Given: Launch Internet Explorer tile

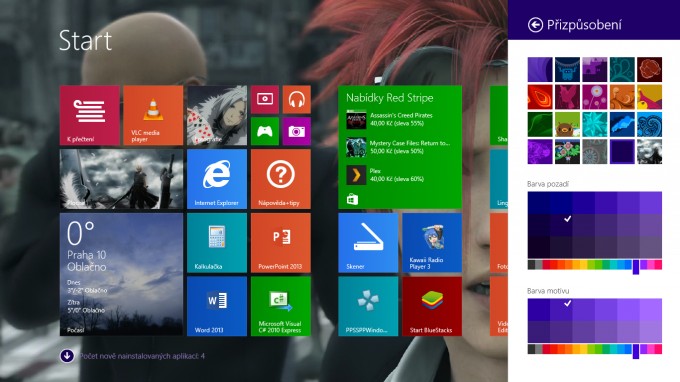Looking at the screenshot, I should pos(217,179).
